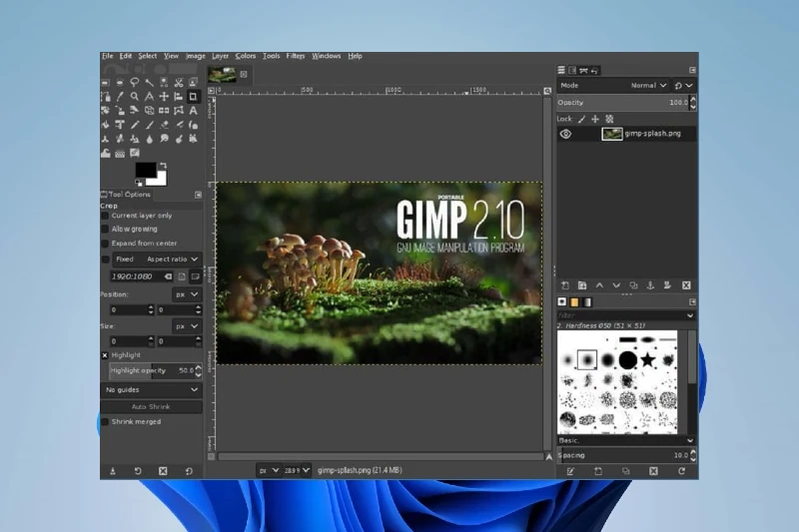Enable Expand from center checkbox
799x532 pixels.
click(x=106, y=244)
